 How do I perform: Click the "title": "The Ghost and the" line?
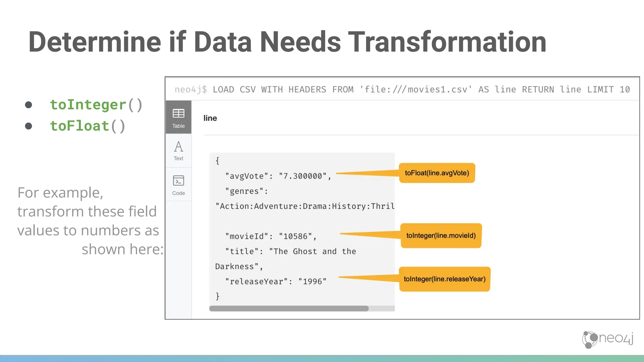(291, 251)
